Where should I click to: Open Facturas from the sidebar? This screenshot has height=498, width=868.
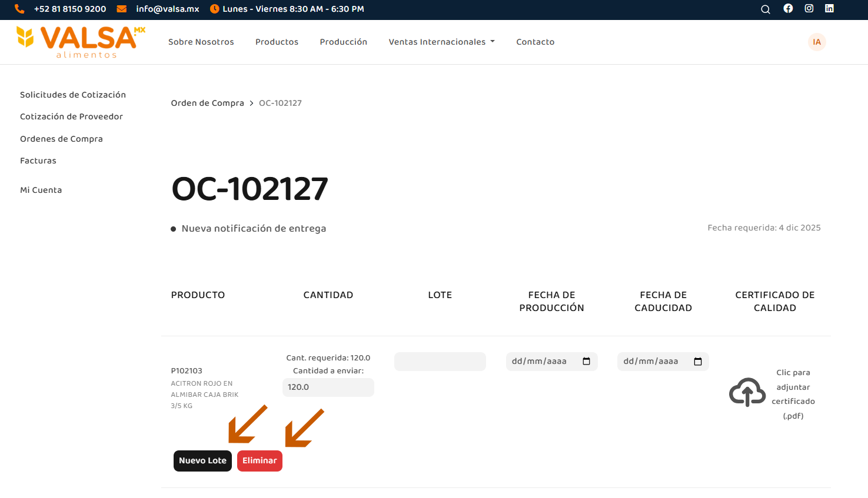(x=38, y=161)
